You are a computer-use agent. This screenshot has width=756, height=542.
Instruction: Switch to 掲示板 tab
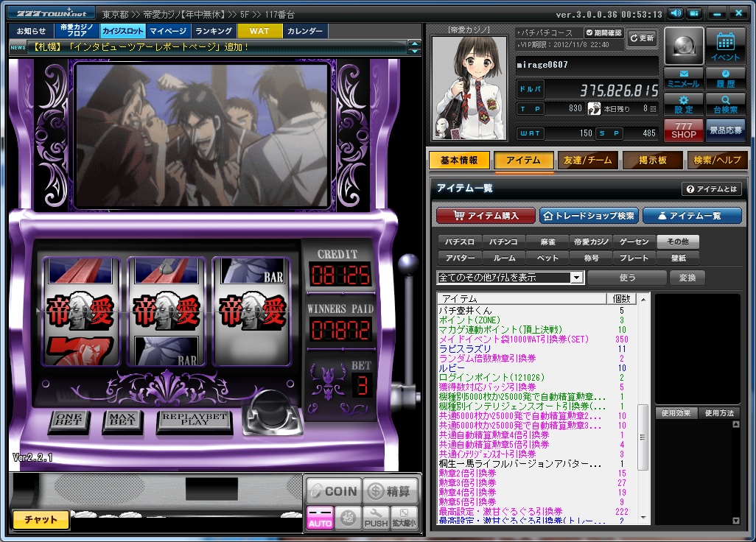click(x=653, y=161)
